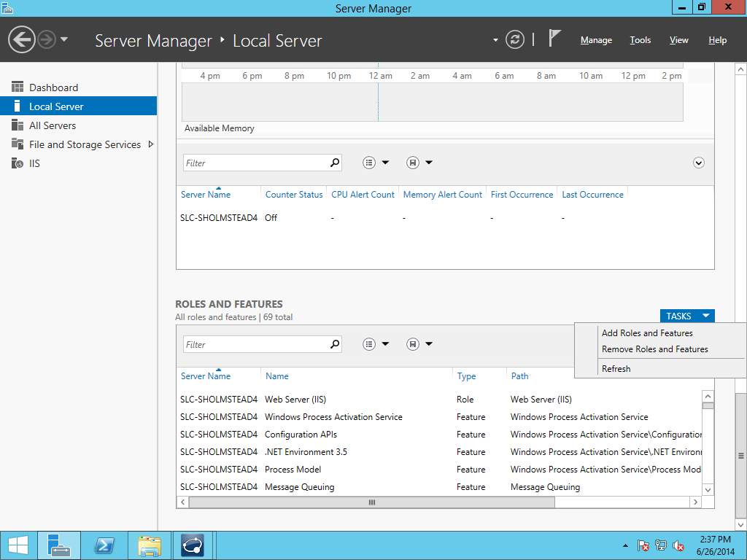This screenshot has height=560, width=747.
Task: Select the .NET Environment 3.5 row
Action: click(439, 452)
